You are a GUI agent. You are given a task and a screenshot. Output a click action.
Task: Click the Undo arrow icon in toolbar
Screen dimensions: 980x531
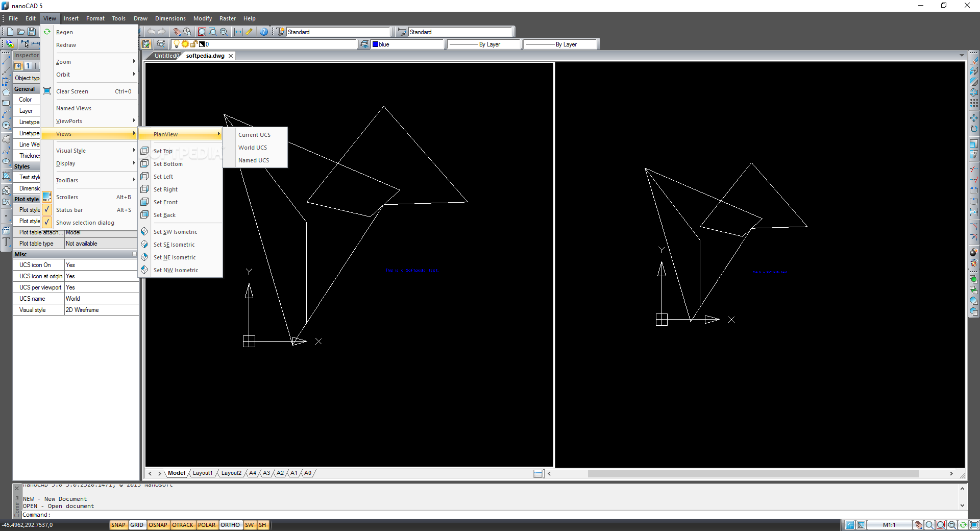tap(151, 32)
